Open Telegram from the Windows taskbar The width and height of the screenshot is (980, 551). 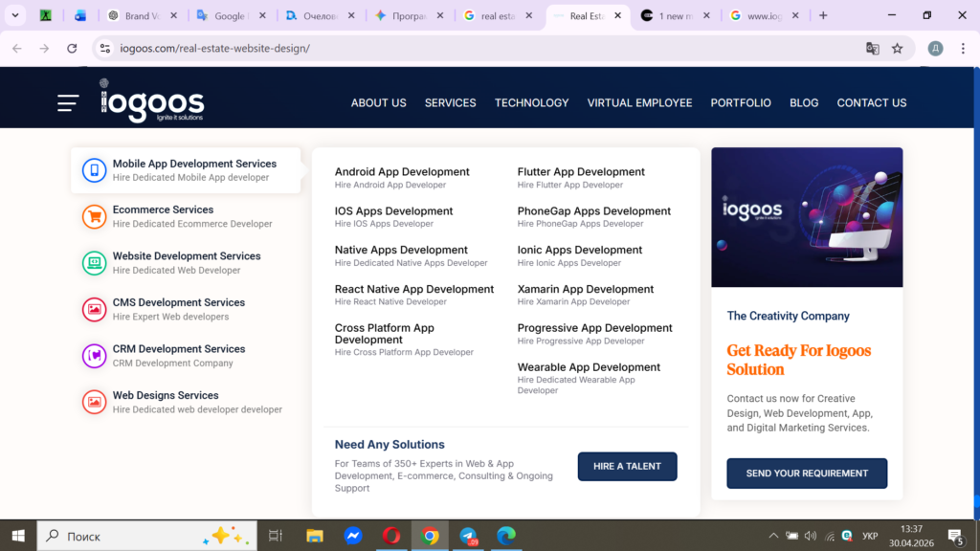click(x=468, y=536)
